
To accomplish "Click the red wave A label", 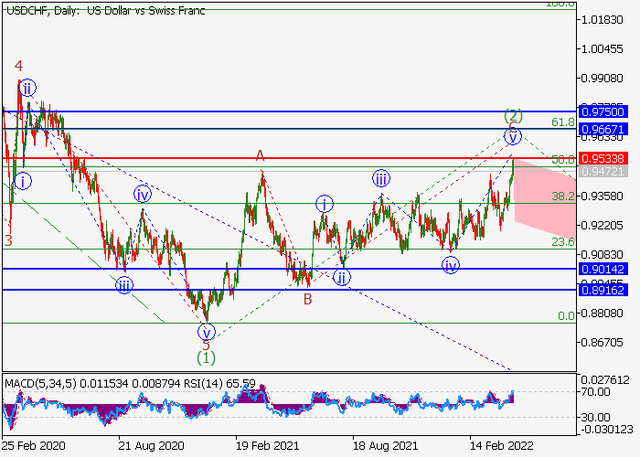I will (x=260, y=156).
